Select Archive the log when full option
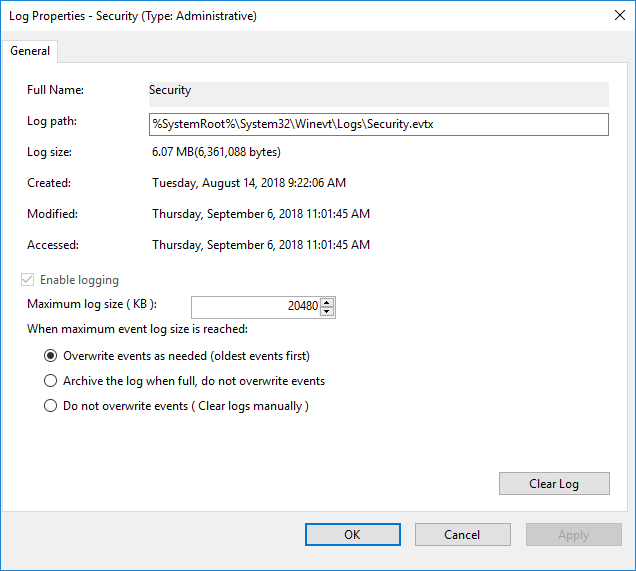636x571 pixels. click(x=50, y=381)
